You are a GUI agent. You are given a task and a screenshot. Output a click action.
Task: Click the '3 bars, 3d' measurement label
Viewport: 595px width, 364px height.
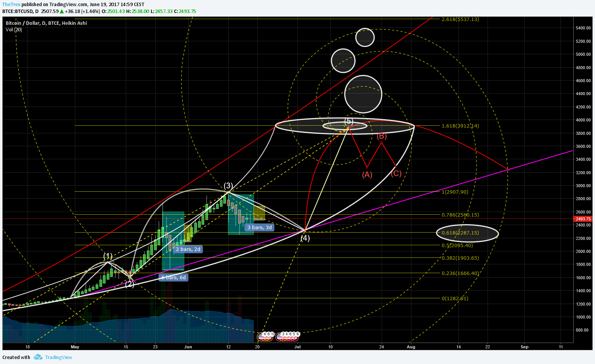(x=259, y=227)
